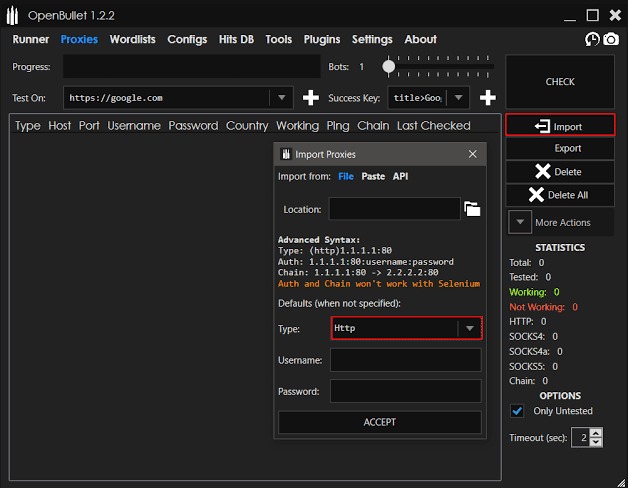Expand the More Actions dropdown
Viewport: 628px width, 488px height.
point(559,222)
